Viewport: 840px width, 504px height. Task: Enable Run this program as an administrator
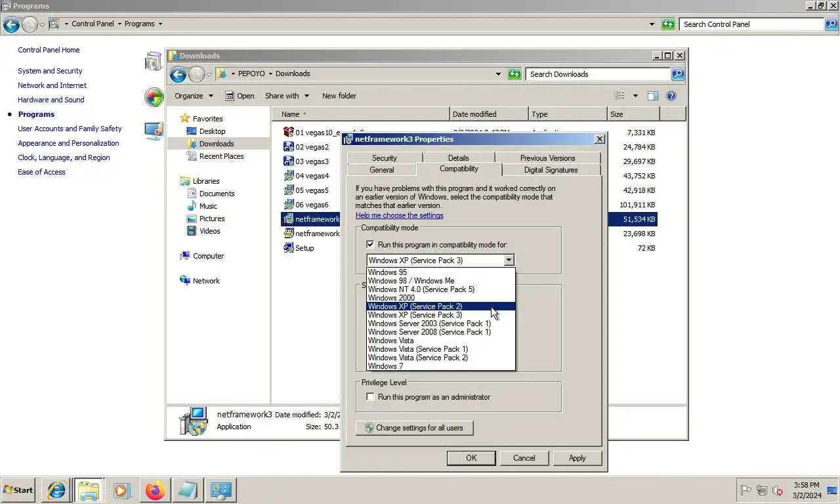(x=371, y=397)
